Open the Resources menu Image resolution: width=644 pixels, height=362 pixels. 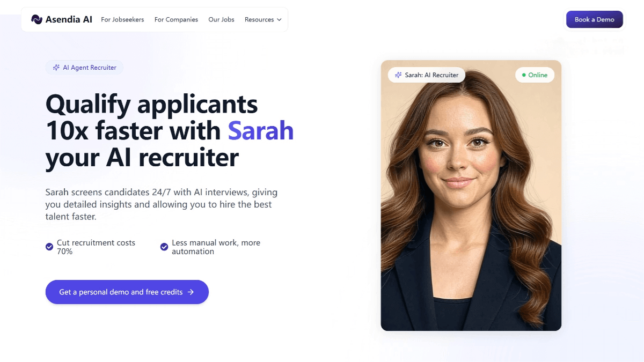[x=263, y=20]
